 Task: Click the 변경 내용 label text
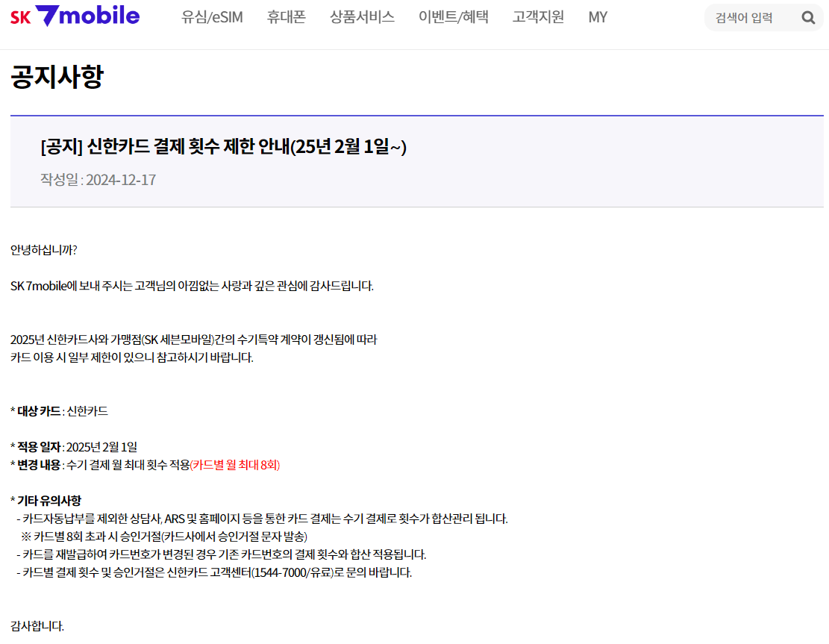click(39, 465)
